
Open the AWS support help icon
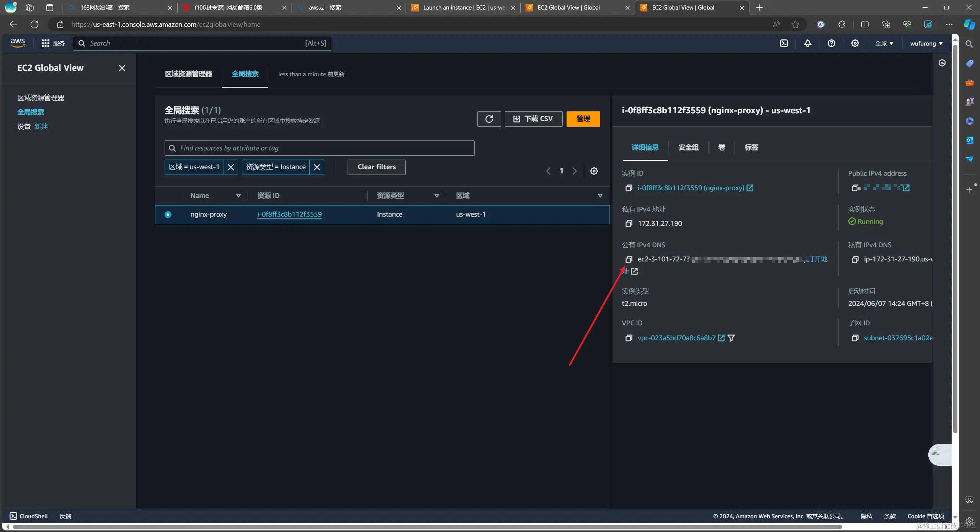point(831,43)
